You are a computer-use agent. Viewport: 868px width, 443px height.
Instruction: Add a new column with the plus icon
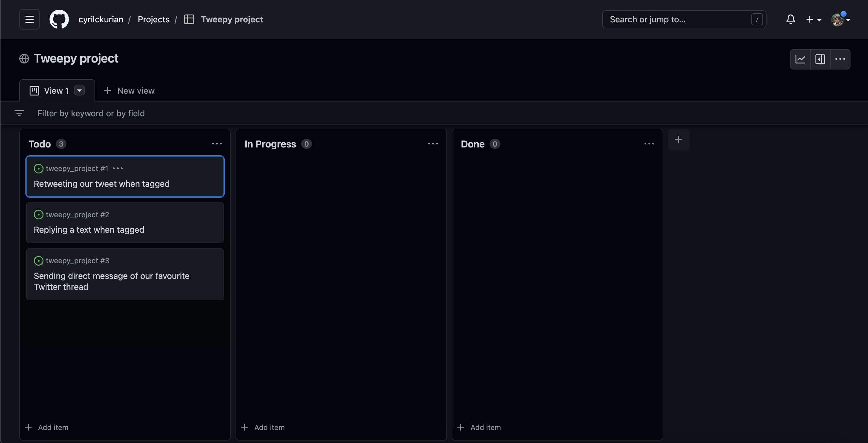[x=679, y=139]
